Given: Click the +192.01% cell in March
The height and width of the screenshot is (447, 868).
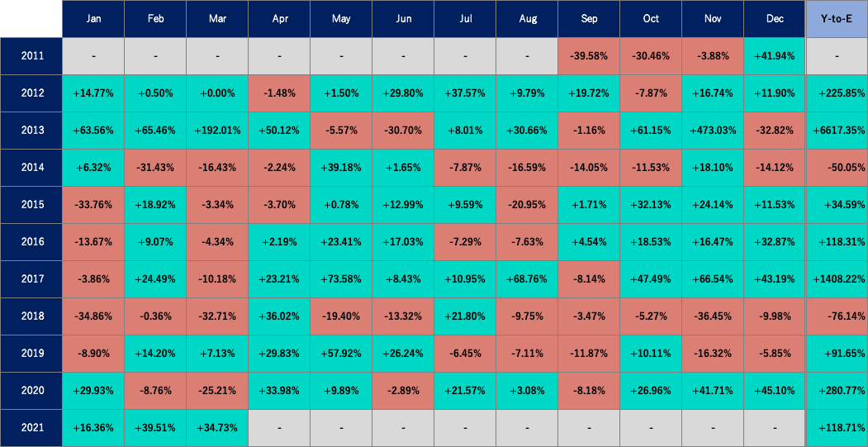Looking at the screenshot, I should point(217,131).
